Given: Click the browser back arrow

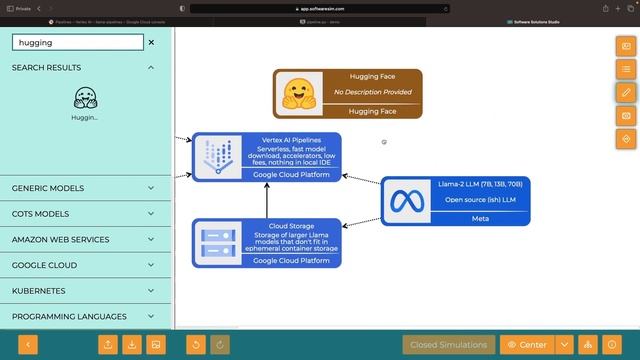Looking at the screenshot, I should [39, 9].
